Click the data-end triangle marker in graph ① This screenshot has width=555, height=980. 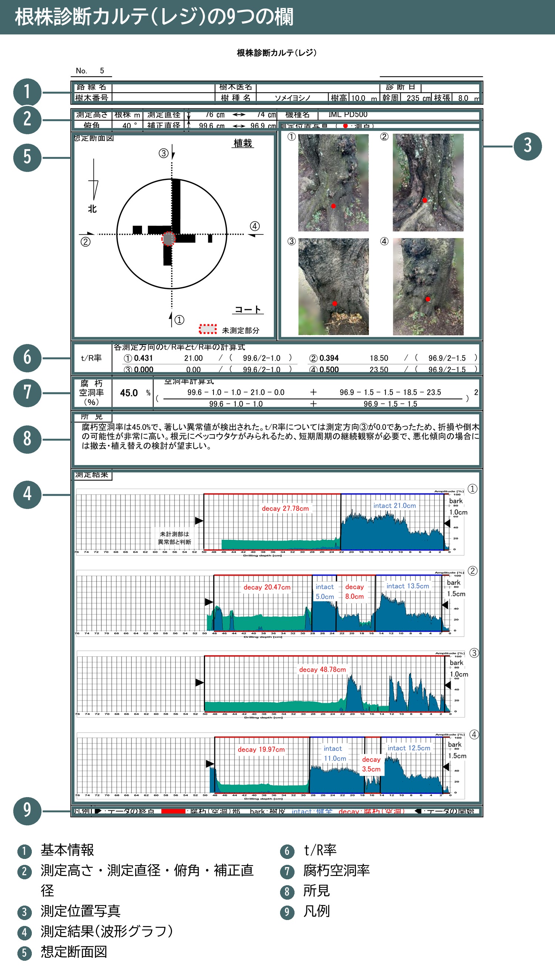coord(199,521)
